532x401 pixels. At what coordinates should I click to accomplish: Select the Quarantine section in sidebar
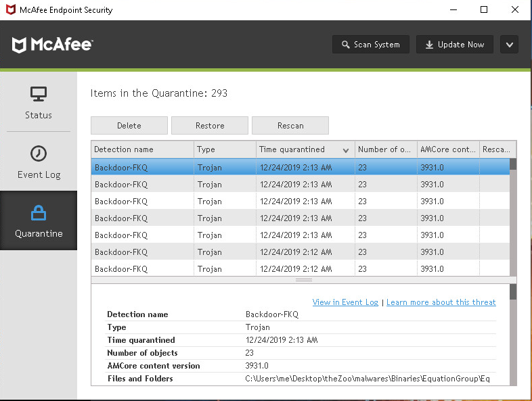[x=39, y=220]
